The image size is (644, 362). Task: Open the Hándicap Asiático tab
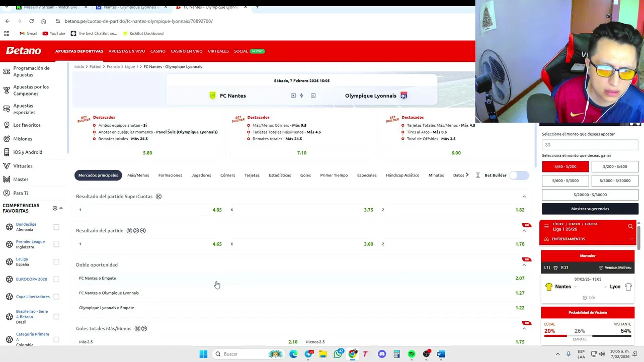point(403,175)
